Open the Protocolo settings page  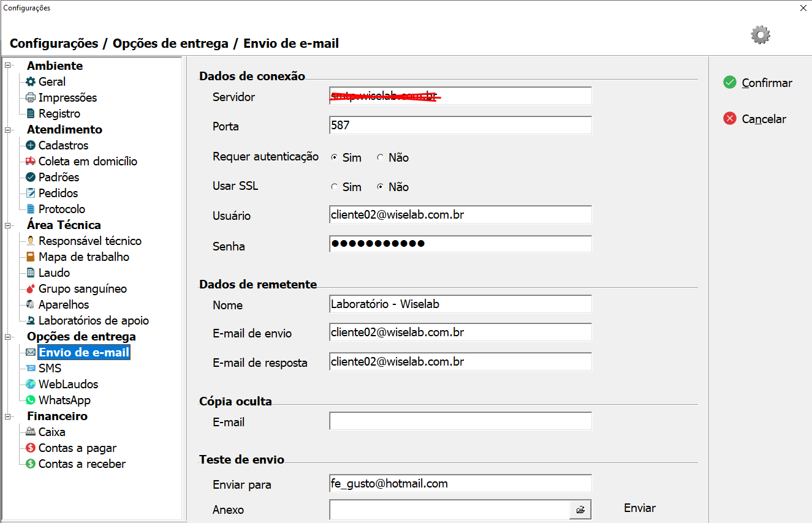62,209
